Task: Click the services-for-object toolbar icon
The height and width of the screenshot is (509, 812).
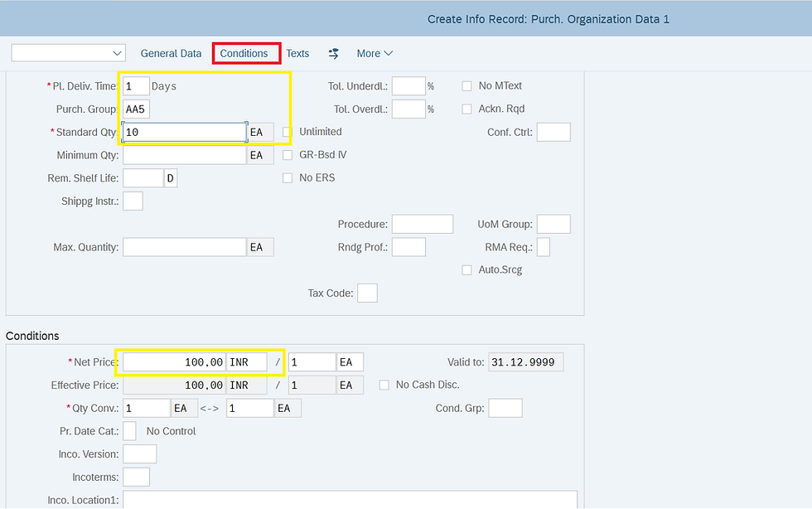Action: pyautogui.click(x=334, y=53)
